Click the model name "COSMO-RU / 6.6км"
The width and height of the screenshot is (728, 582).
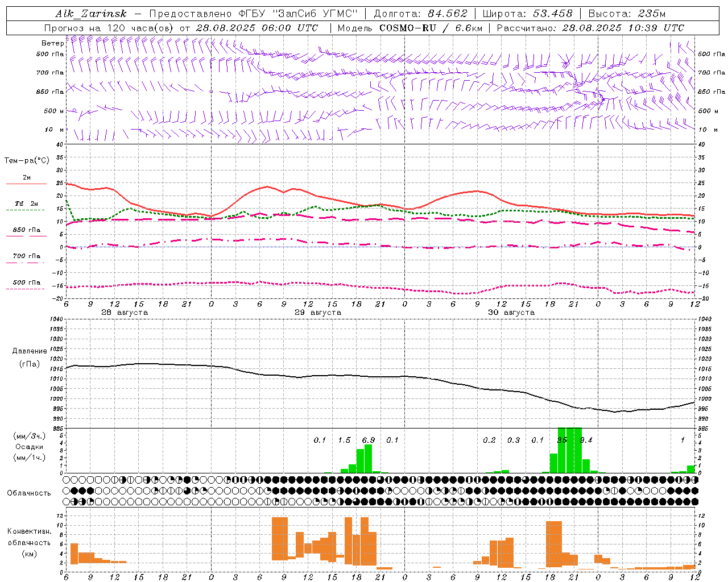pyautogui.click(x=431, y=28)
